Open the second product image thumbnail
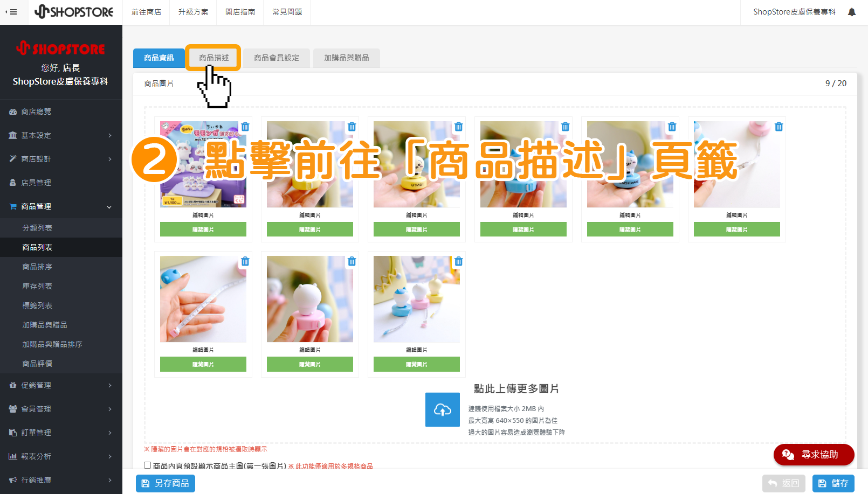Viewport: 868px width, 494px height. (310, 163)
